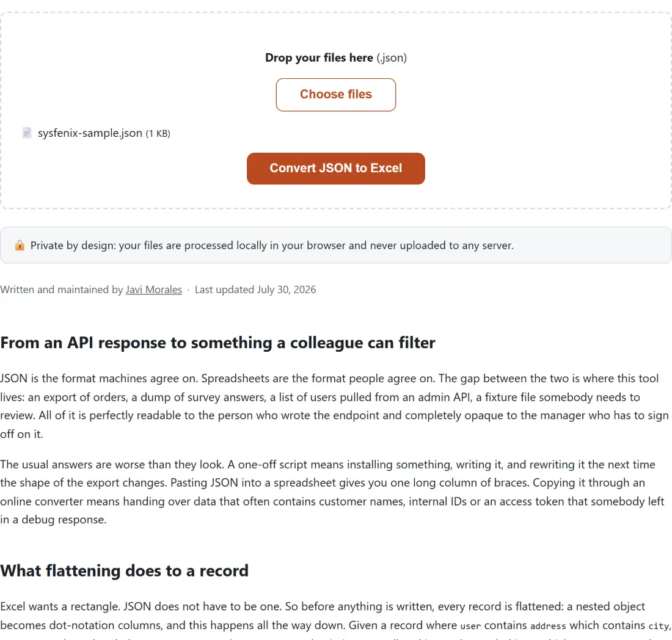The image size is (672, 640).
Task: Select the sysfenix-sample.json file name
Action: (x=90, y=133)
